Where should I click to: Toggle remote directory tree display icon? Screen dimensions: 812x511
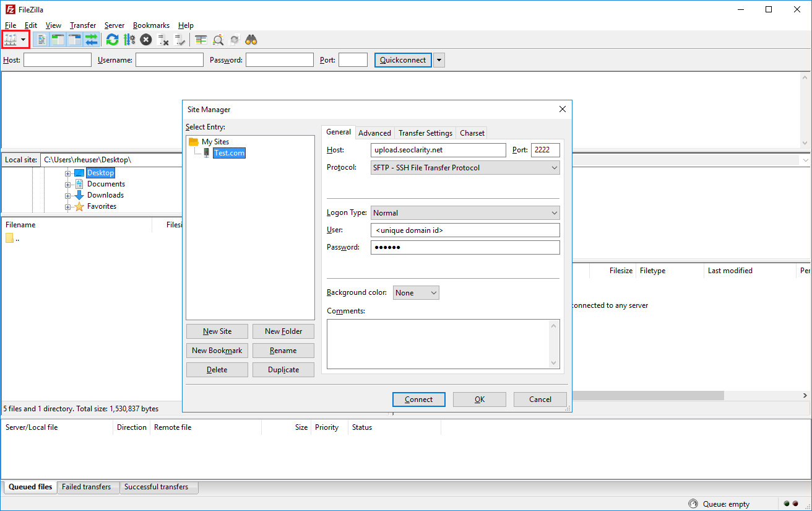tap(75, 40)
